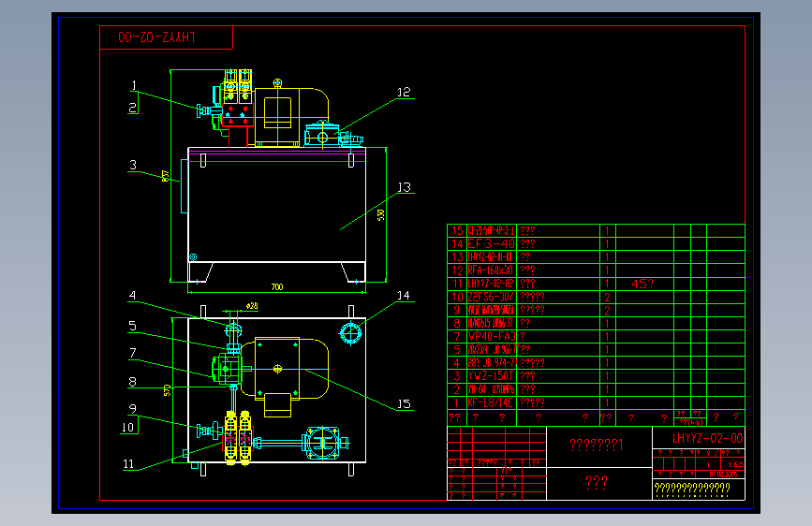The height and width of the screenshot is (526, 812).
Task: Click green callout number 13
Action: 404,187
